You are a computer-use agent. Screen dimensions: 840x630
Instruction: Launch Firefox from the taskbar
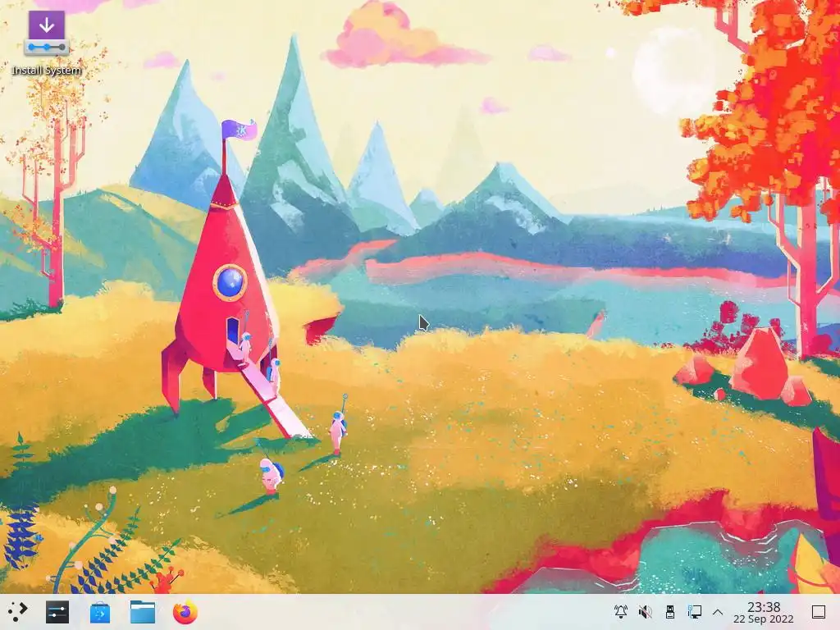185,612
